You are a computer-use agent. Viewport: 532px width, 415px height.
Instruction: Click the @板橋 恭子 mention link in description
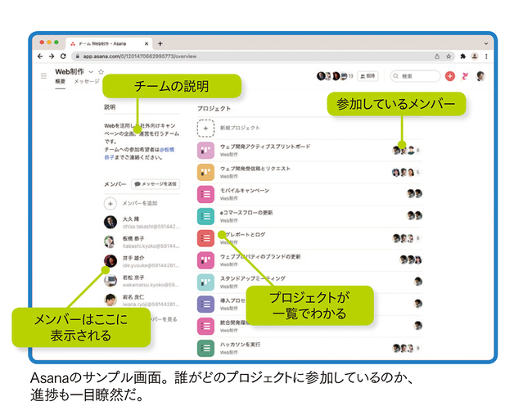point(167,150)
